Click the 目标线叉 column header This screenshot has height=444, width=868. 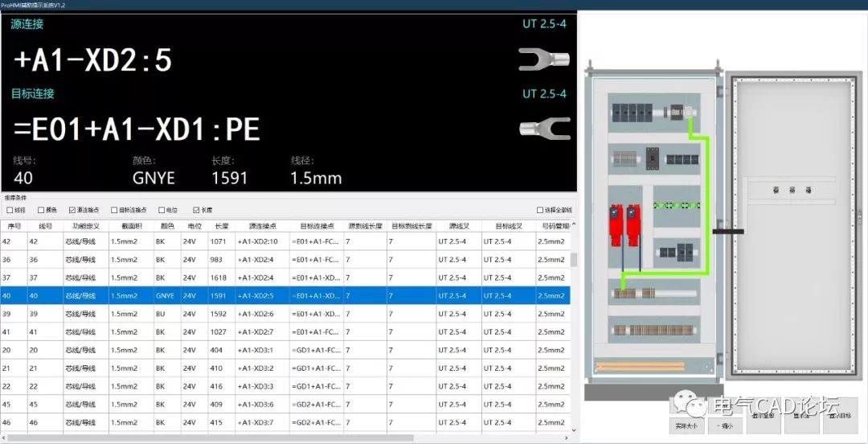[508, 226]
